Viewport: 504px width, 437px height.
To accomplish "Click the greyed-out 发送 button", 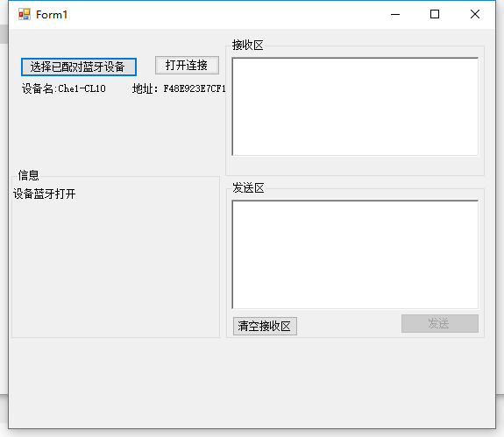I will (x=440, y=323).
